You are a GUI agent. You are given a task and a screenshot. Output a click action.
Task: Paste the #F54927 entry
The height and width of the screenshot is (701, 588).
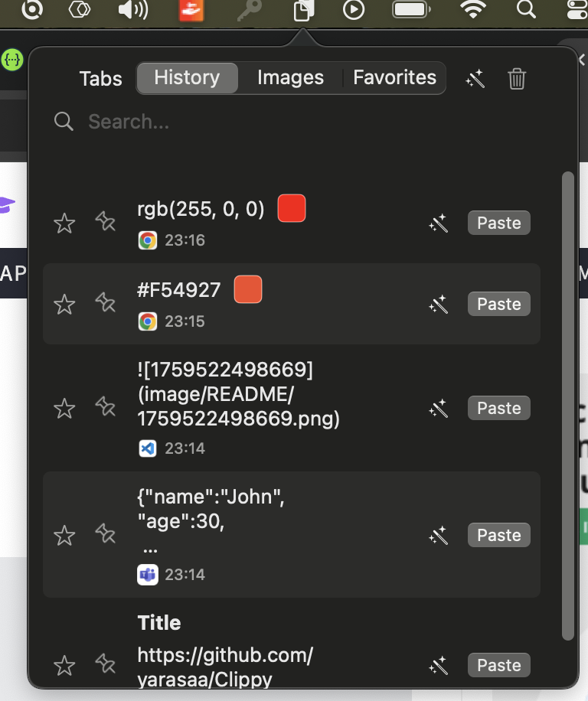[x=499, y=304]
